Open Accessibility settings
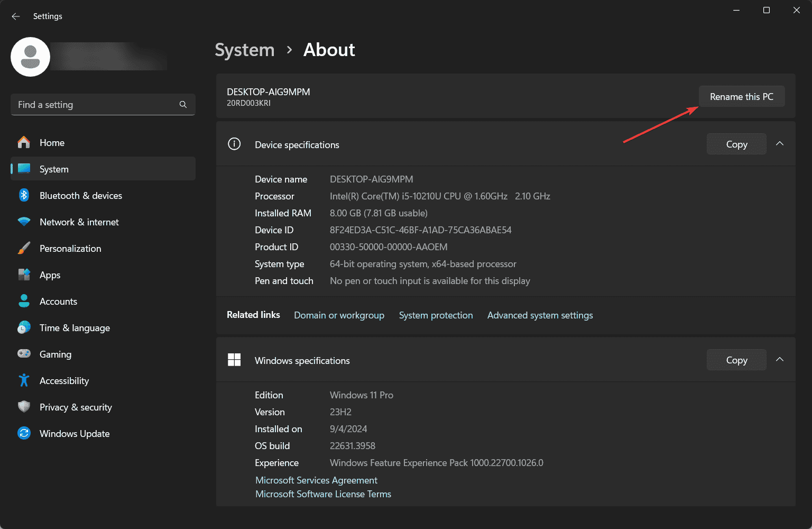Viewport: 812px width, 529px height. tap(103, 380)
